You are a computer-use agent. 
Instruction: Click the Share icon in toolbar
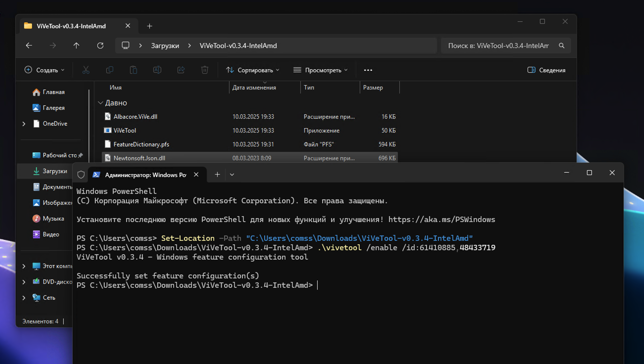coord(181,70)
